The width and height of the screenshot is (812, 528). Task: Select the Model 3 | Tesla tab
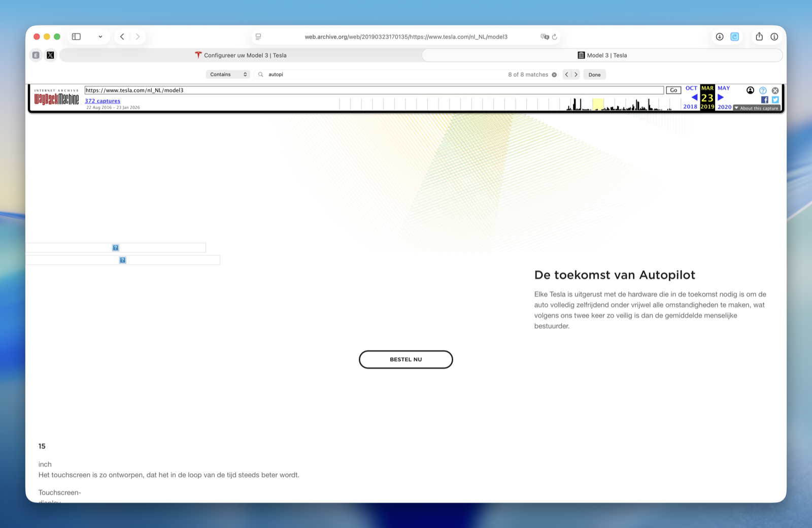pyautogui.click(x=602, y=55)
